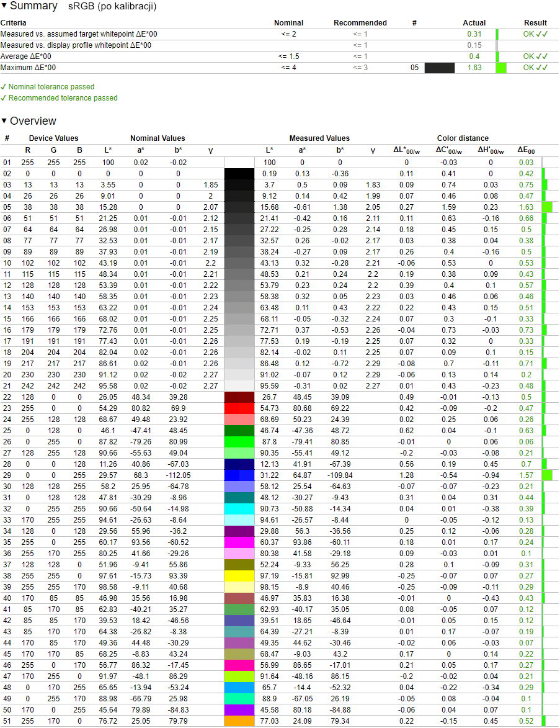Viewport: 560px width, 728px height.
Task: Click the actual value 0.31
Action: 474,34
